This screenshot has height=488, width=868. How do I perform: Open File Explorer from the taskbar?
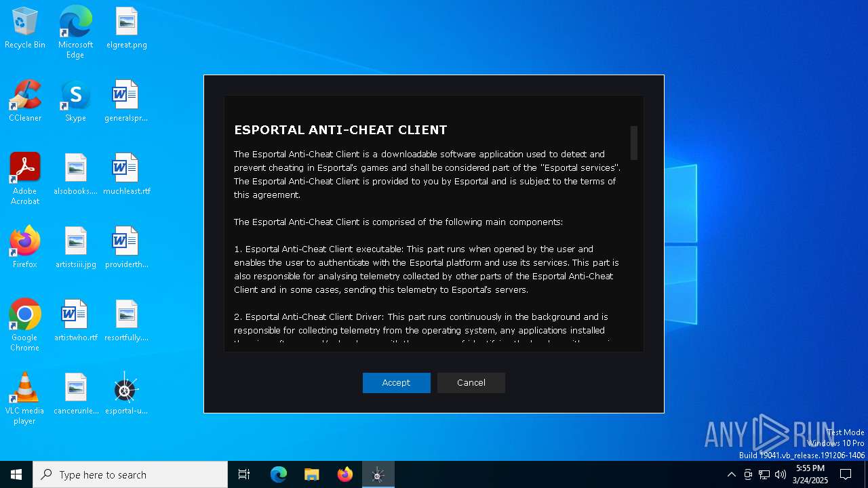(x=312, y=474)
